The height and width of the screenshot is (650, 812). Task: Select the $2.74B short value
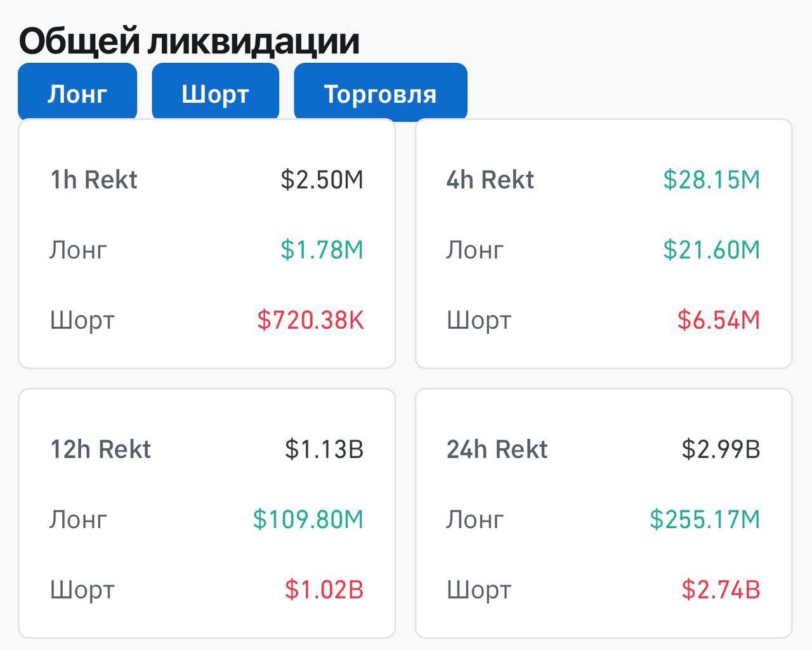coord(721,589)
